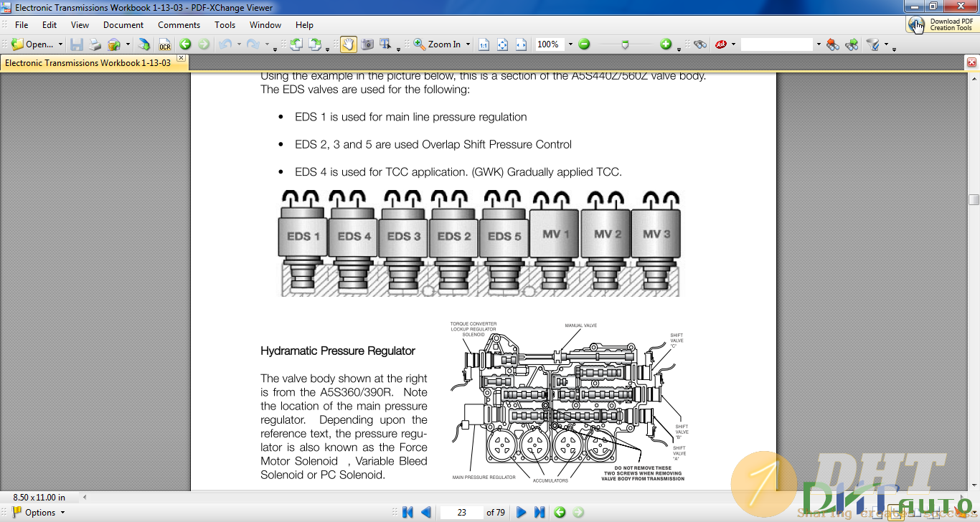Open the search provider dropdown
Screen dimensions: 980x522
point(733,44)
